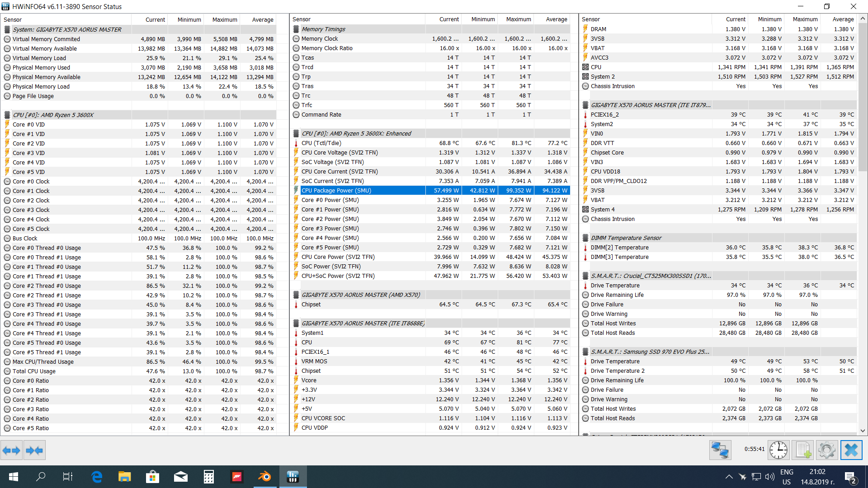
Task: Select the Command Rate row
Action: 430,115
